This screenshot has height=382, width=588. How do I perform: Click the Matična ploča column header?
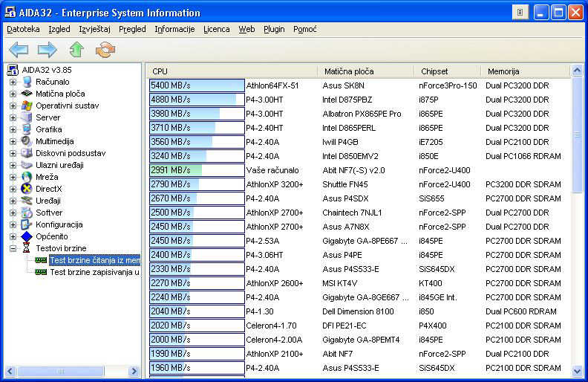(349, 71)
